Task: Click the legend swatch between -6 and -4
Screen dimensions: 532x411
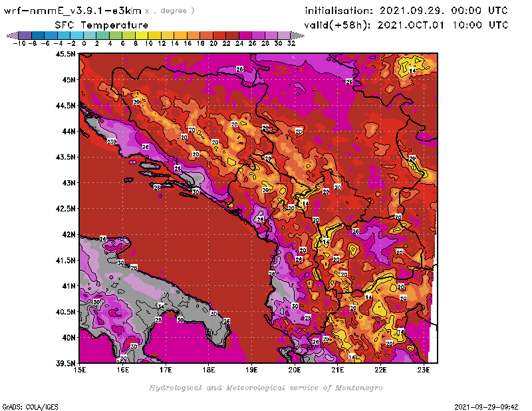Action: [51, 35]
